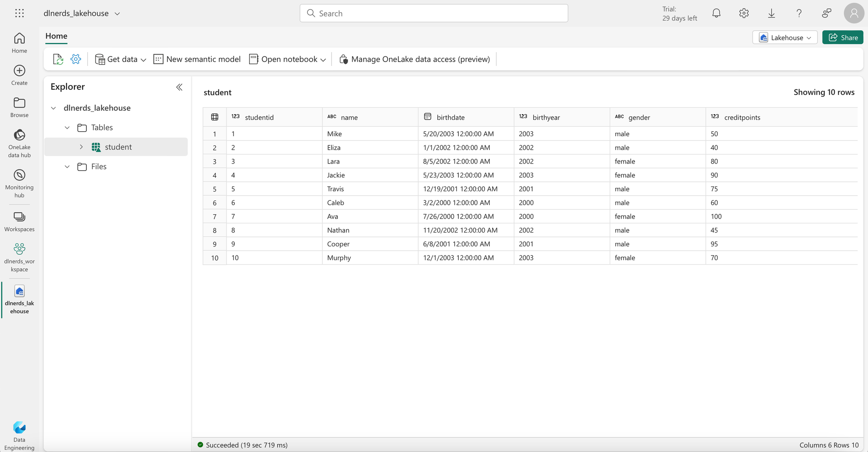The image size is (868, 452).
Task: Open the app launcher waffle menu
Action: point(20,13)
